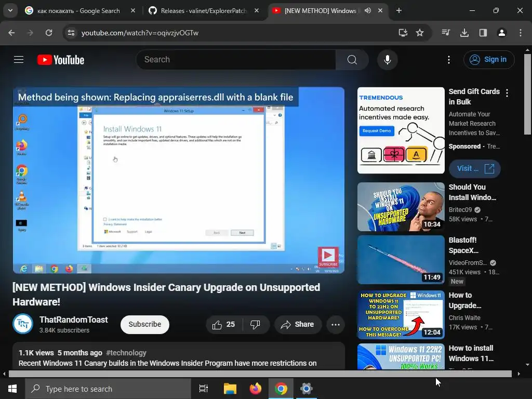Mute the tab via speaker icon
This screenshot has height=399, width=532.
[x=368, y=11]
